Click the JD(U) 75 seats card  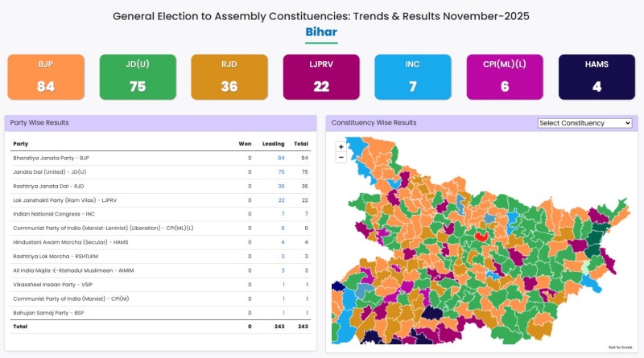[x=137, y=76]
